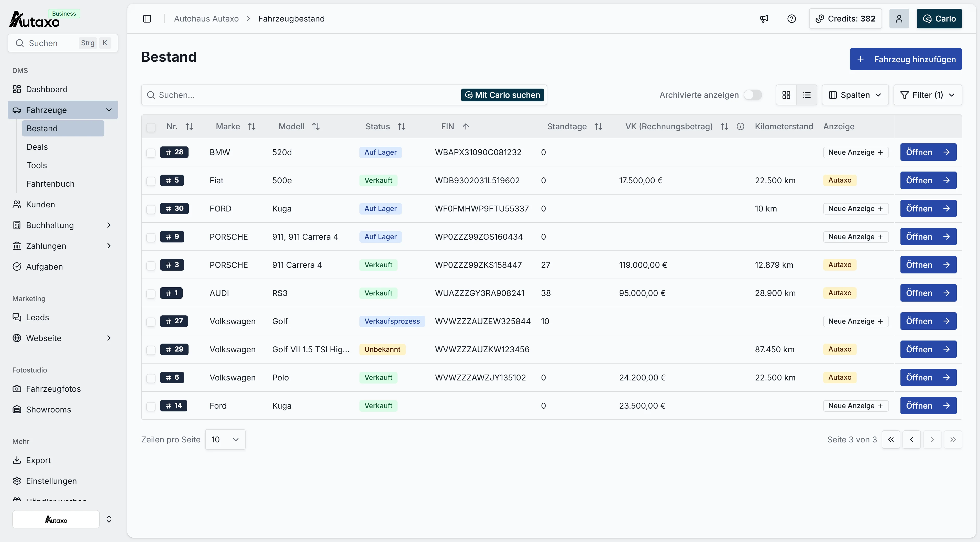Switch to list view

pyautogui.click(x=807, y=95)
